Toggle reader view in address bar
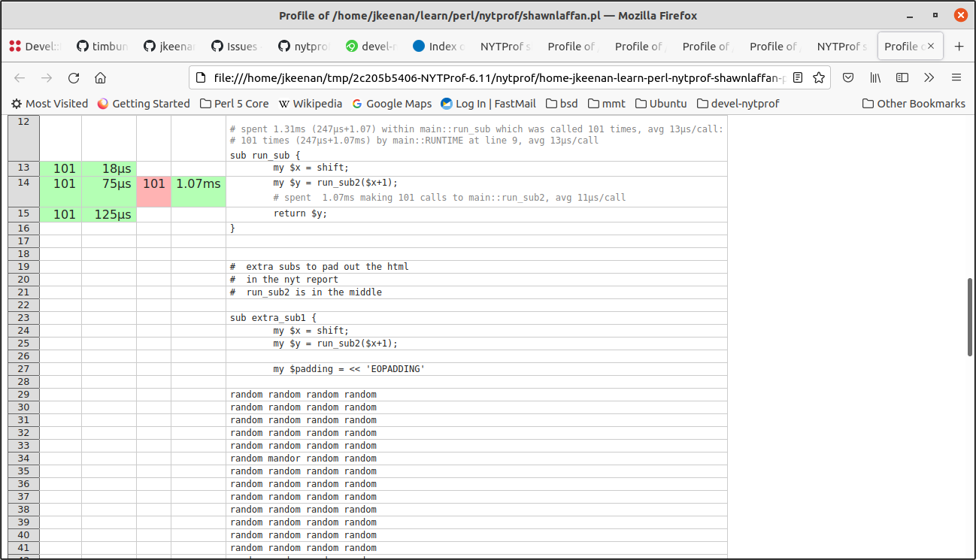Screen dimensions: 976x560 (799, 77)
